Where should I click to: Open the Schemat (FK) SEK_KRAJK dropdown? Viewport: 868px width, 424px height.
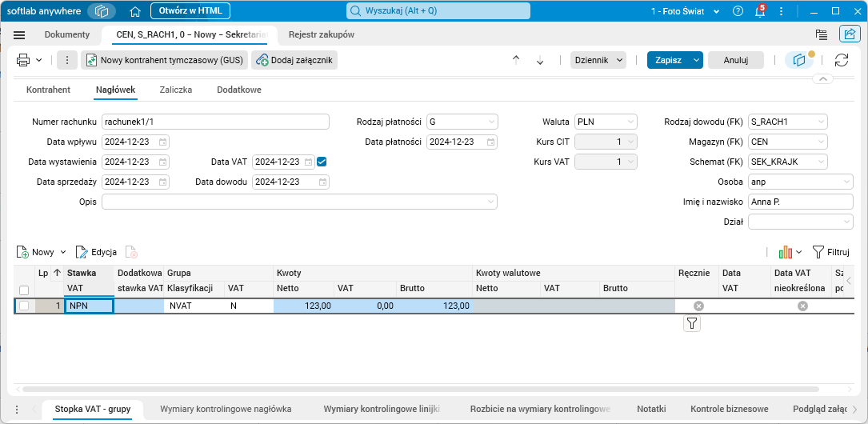[822, 162]
